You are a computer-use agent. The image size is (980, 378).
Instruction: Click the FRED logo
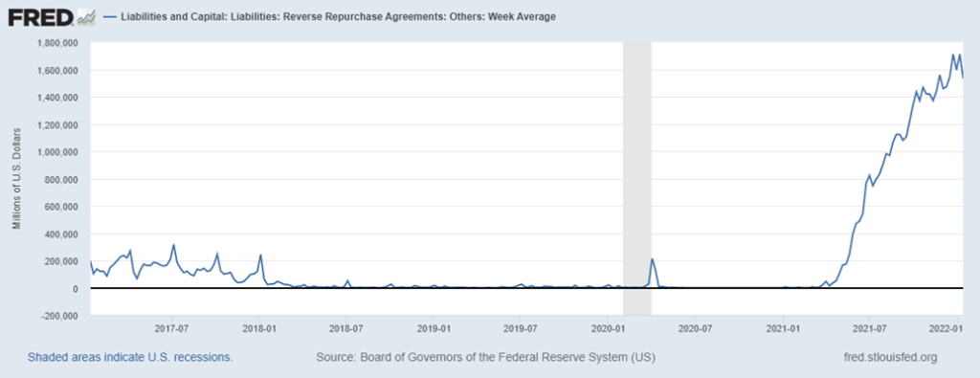point(41,17)
